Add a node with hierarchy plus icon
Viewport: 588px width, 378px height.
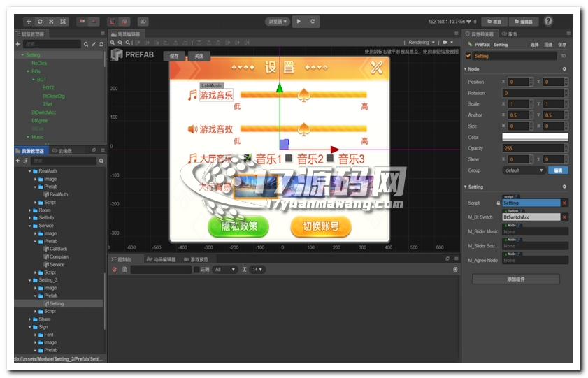click(17, 44)
